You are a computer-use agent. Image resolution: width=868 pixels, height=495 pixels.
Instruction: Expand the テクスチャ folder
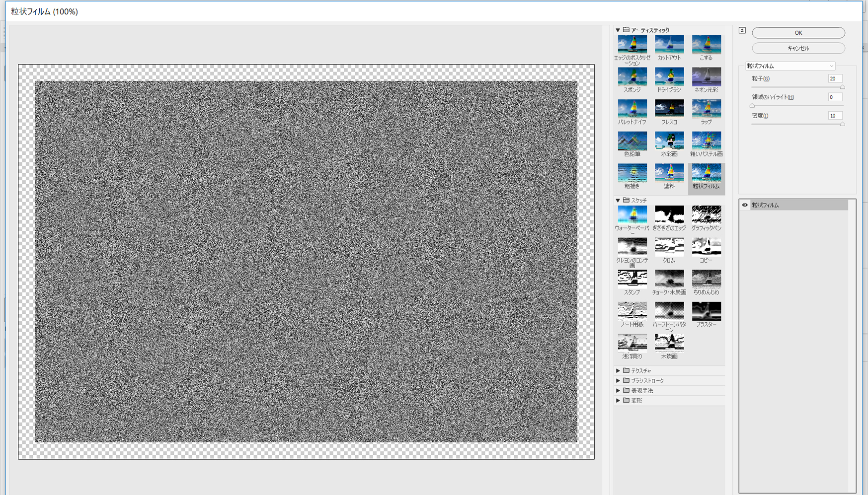coord(618,371)
